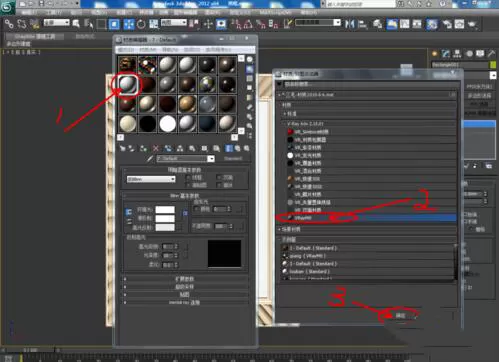Viewport: 499px width, 362px height.
Task: Click Go to Parent icon
Action: [237, 148]
